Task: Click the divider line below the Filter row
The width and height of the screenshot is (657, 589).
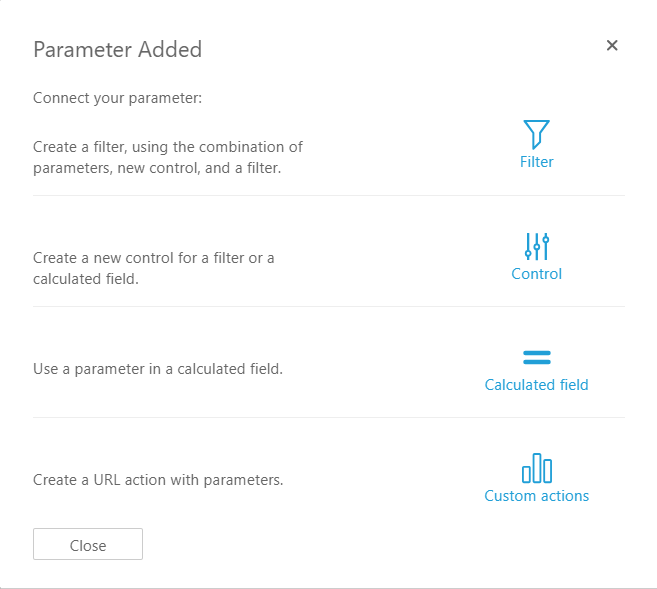Action: click(x=328, y=195)
